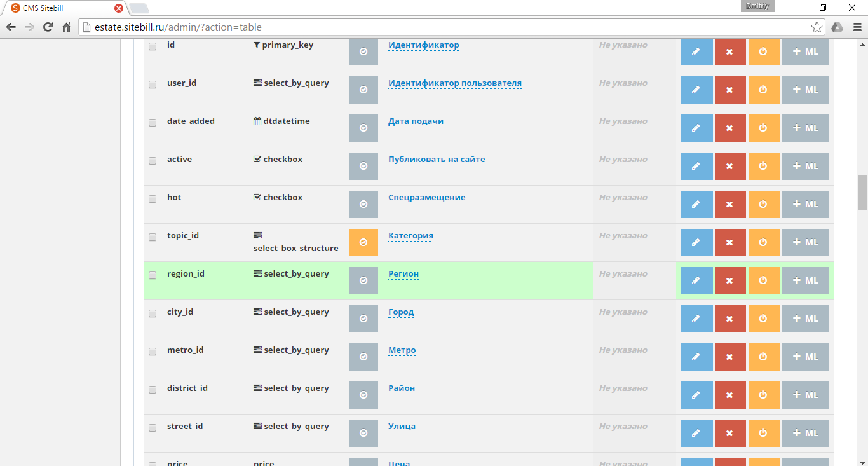Check the id row checkbox

[153, 46]
